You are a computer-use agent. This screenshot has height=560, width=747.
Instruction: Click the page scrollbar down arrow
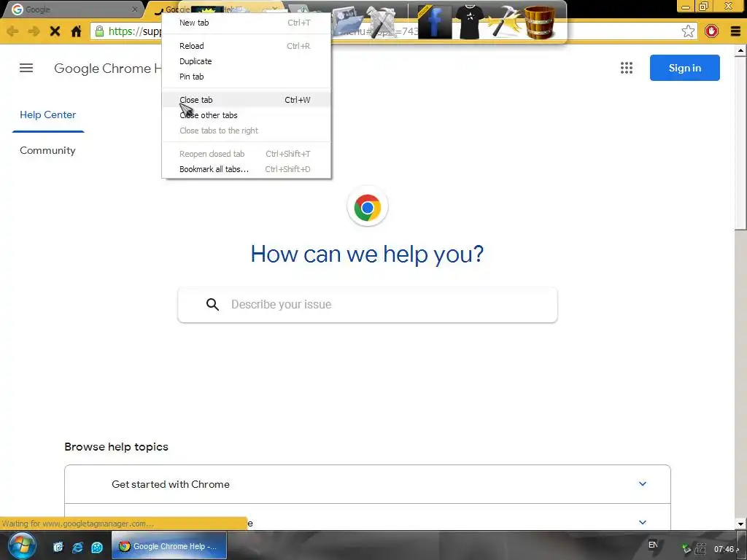740,524
